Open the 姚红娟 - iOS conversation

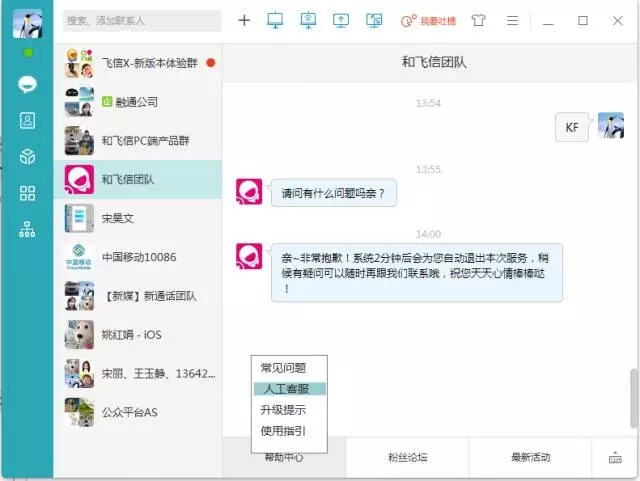pyautogui.click(x=138, y=334)
